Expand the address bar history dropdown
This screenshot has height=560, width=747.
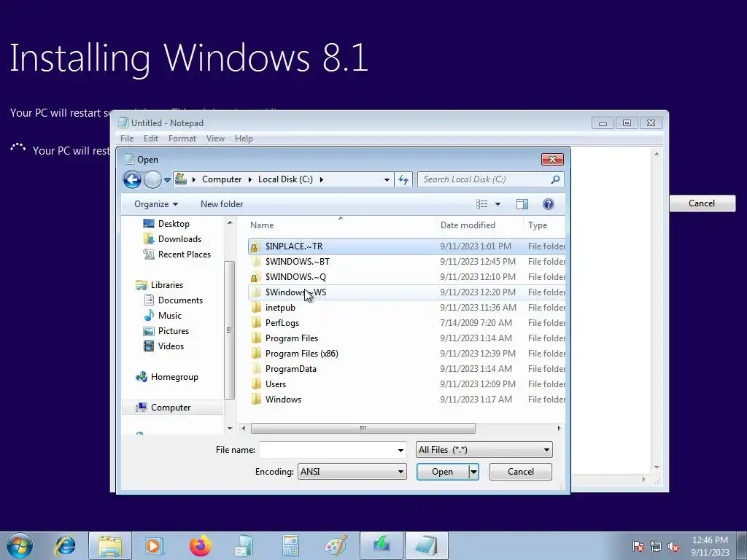(x=387, y=179)
